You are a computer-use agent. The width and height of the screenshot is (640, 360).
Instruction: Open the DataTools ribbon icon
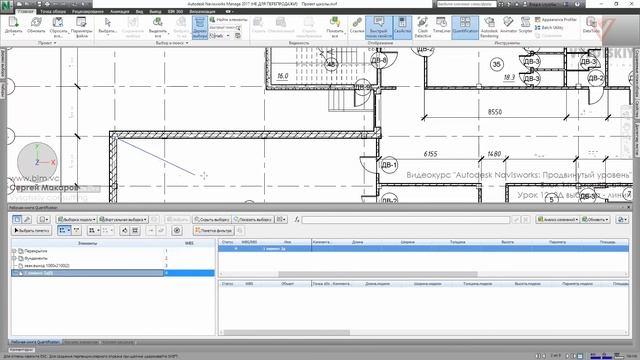point(591,25)
